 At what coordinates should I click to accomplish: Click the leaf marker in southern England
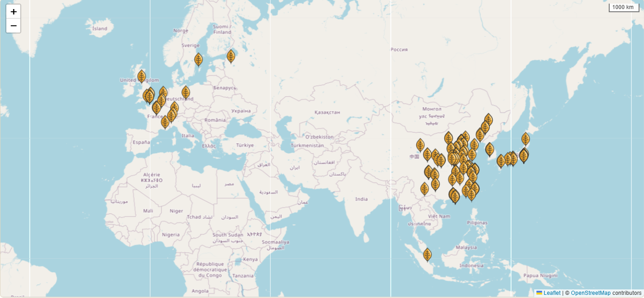[149, 97]
